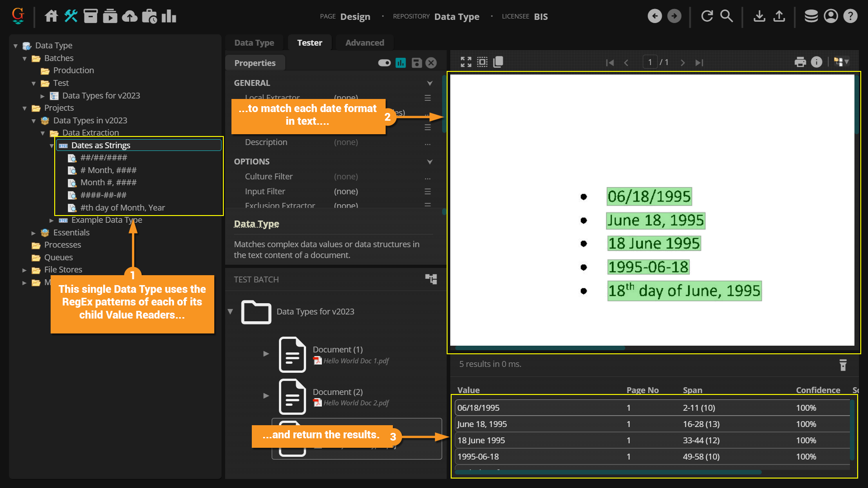Open the Design tools icon
This screenshot has width=868, height=488.
click(x=71, y=16)
